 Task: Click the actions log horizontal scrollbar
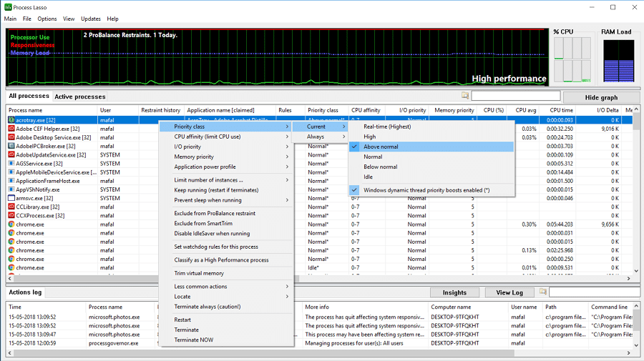320,353
